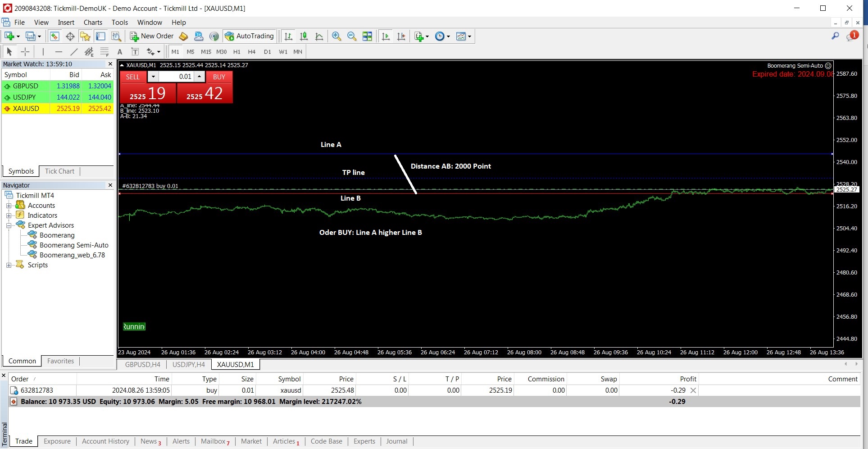Toggle the Auto Scroll chart icon
Image resolution: width=868 pixels, height=449 pixels.
tap(386, 36)
